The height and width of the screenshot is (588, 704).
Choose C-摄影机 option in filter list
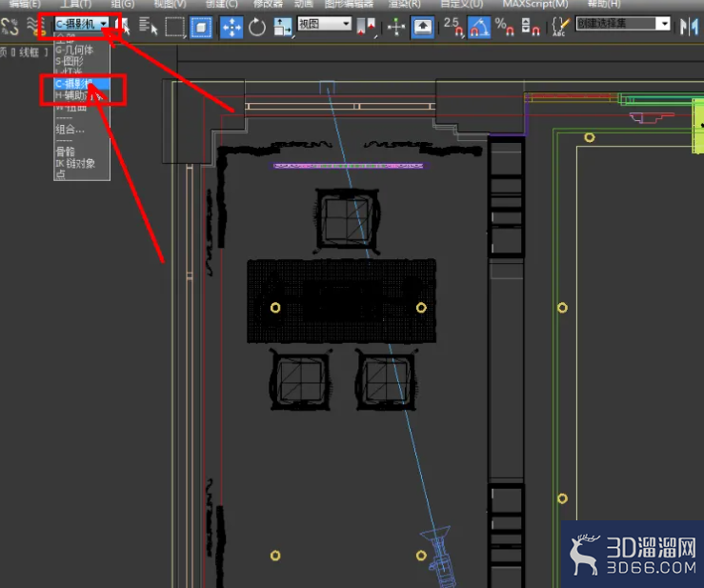[x=82, y=84]
